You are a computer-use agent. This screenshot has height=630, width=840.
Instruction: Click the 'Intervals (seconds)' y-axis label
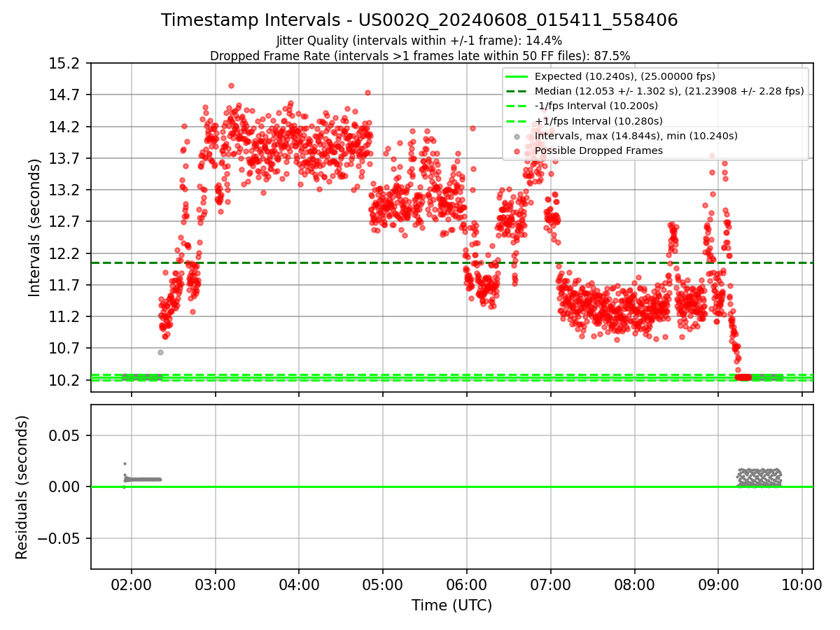(35, 227)
